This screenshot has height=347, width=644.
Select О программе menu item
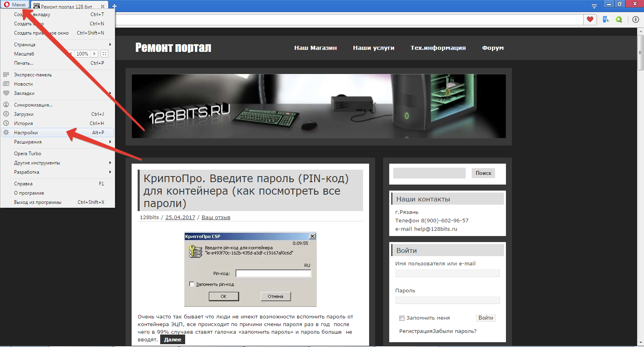[58, 193]
